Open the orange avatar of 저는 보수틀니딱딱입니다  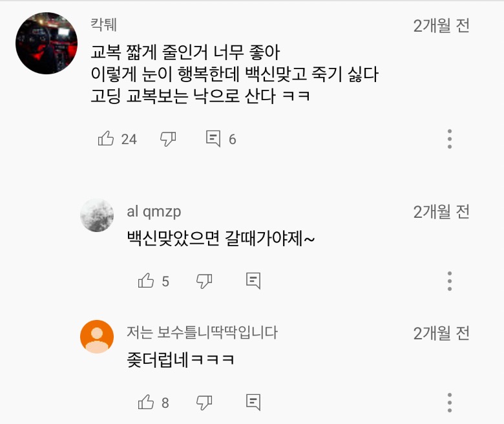coord(97,337)
